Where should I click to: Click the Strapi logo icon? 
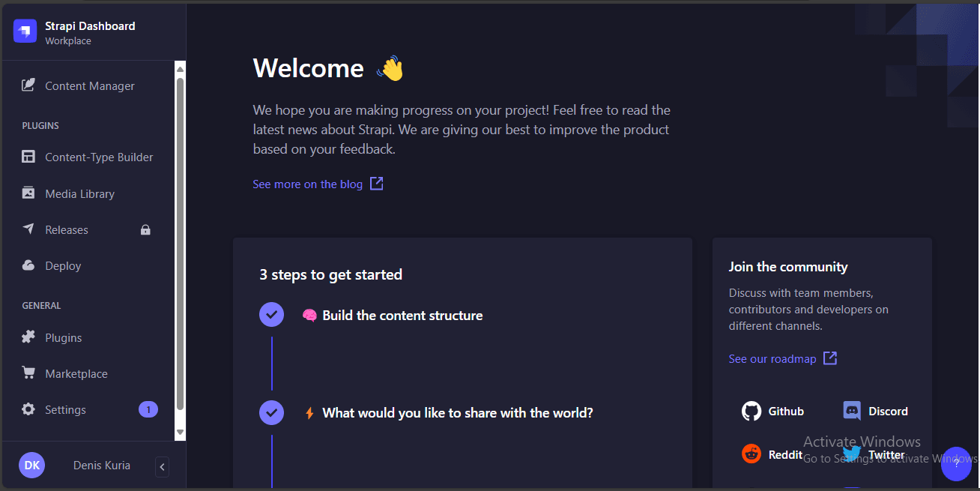[25, 31]
